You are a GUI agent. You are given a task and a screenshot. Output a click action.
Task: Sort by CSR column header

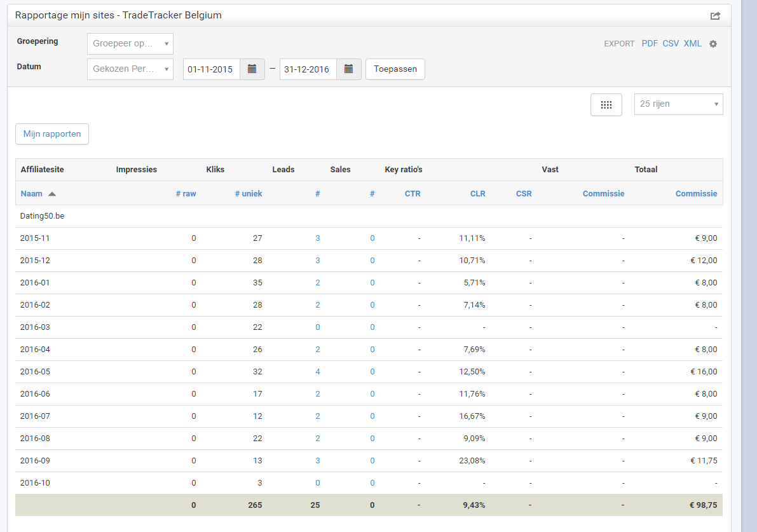pos(524,194)
